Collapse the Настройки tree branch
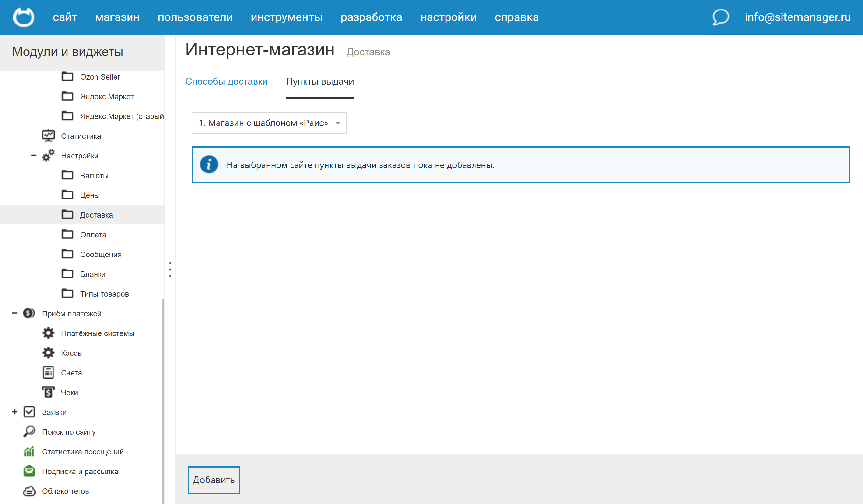This screenshot has height=504, width=863. (x=33, y=156)
